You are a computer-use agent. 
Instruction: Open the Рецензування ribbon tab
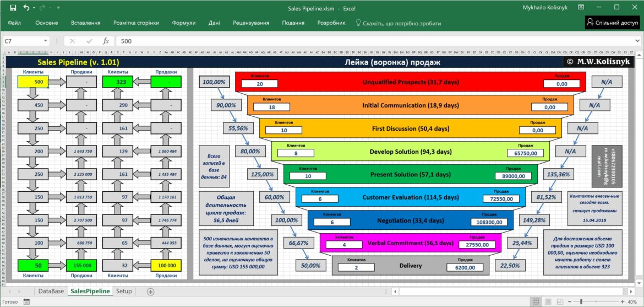pos(251,23)
